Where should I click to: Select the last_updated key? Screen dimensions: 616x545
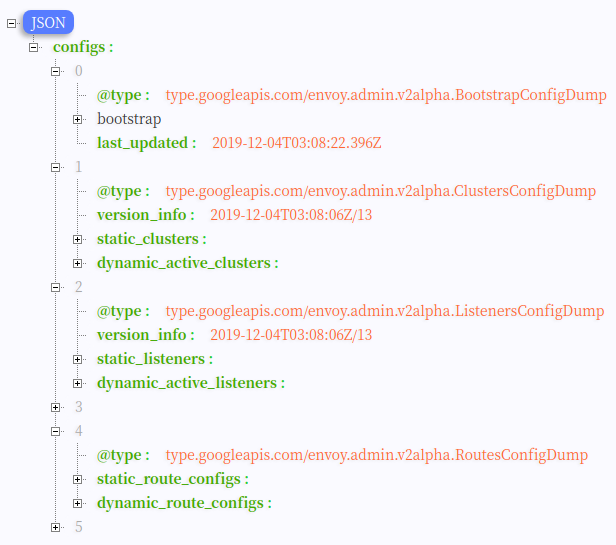[x=146, y=143]
